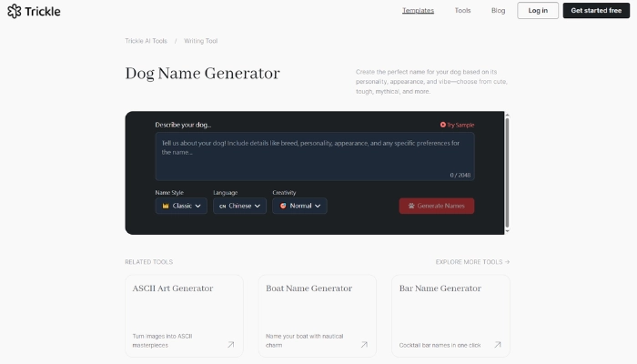Image resolution: width=637 pixels, height=364 pixels.
Task: Click the tool panel scrollbar thumb
Action: [x=507, y=173]
